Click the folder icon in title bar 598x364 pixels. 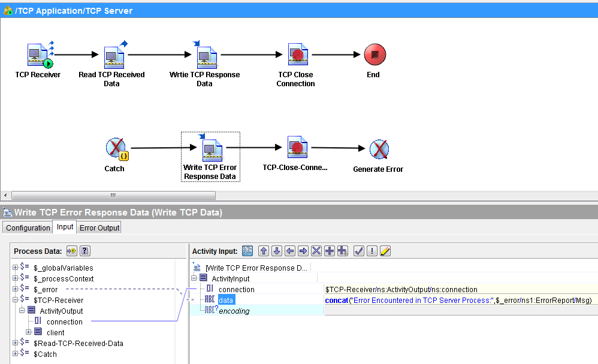tap(8, 10)
